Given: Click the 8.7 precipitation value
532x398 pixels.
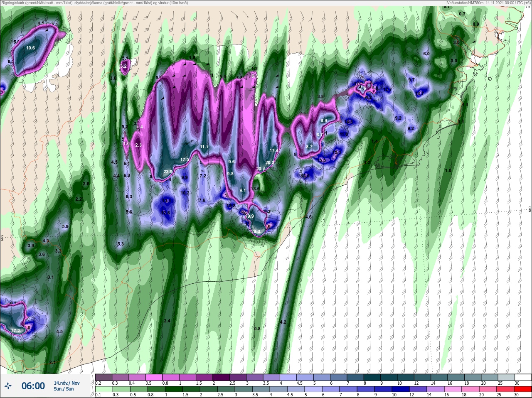Looking at the screenshot, I should coord(309,147).
